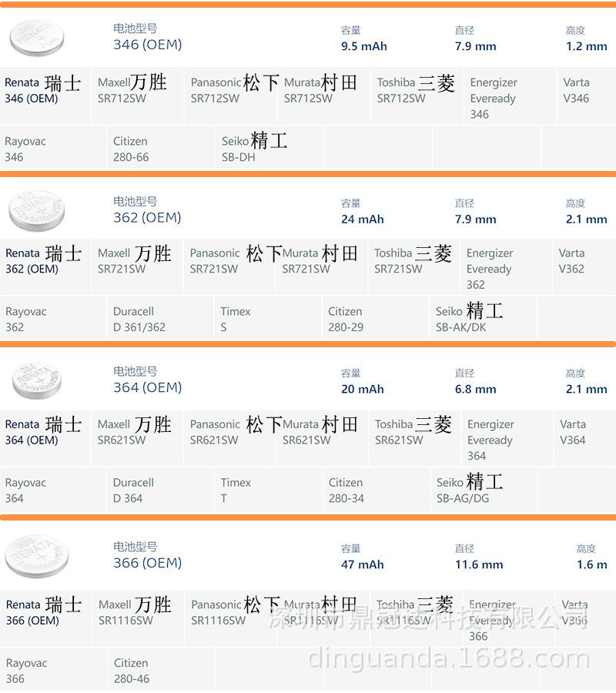The height and width of the screenshot is (693, 616).
Task: Open the 364 (OEM) model title
Action: (x=148, y=387)
